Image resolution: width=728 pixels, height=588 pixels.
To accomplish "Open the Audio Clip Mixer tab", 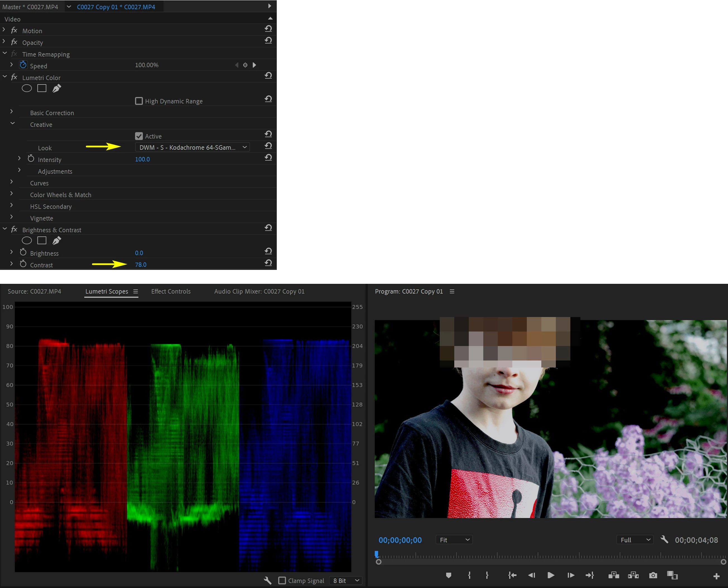I will [x=259, y=291].
